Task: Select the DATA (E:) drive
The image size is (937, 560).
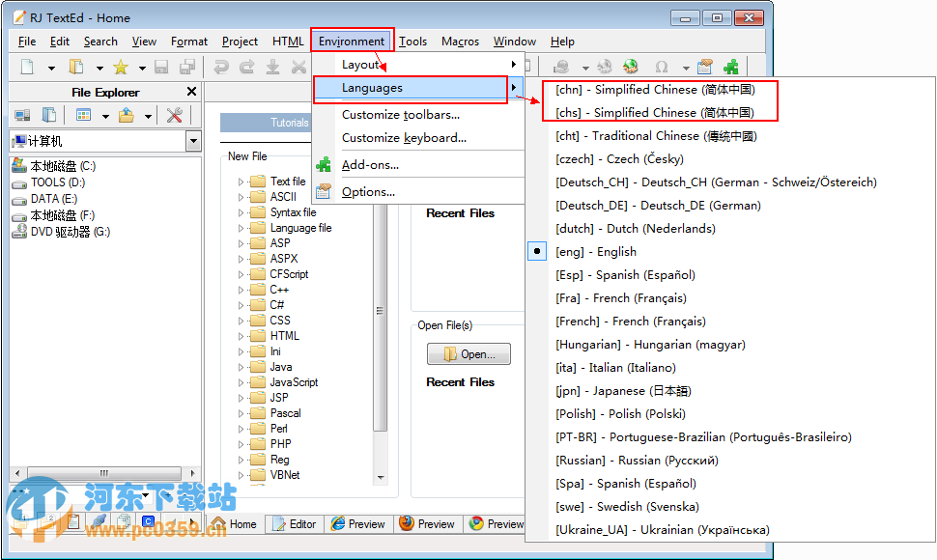Action: (44, 199)
